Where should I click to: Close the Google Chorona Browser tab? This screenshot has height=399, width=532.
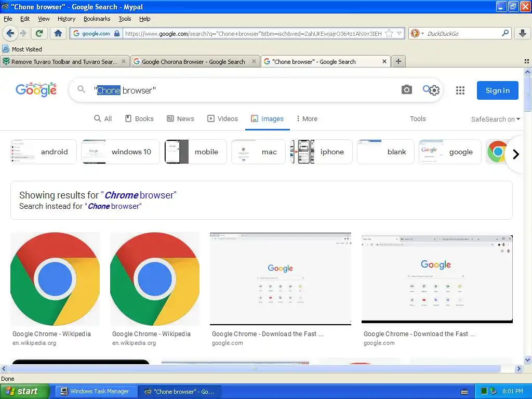pos(254,61)
